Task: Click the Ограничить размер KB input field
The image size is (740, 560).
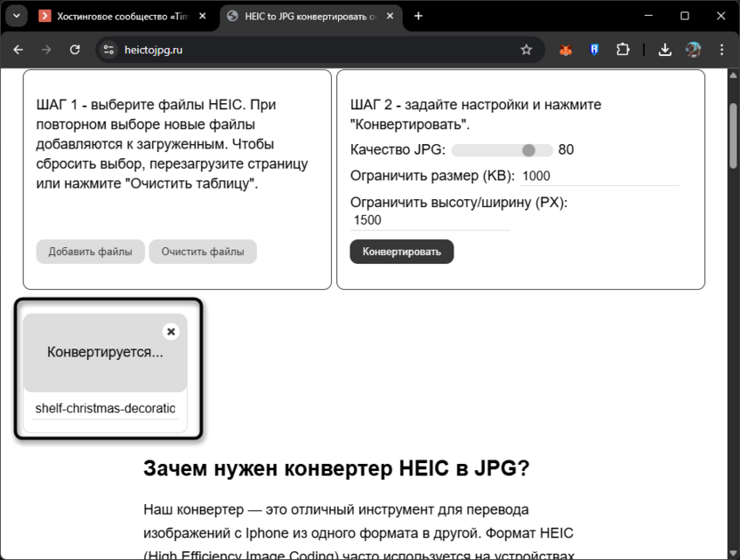Action: 564,175
